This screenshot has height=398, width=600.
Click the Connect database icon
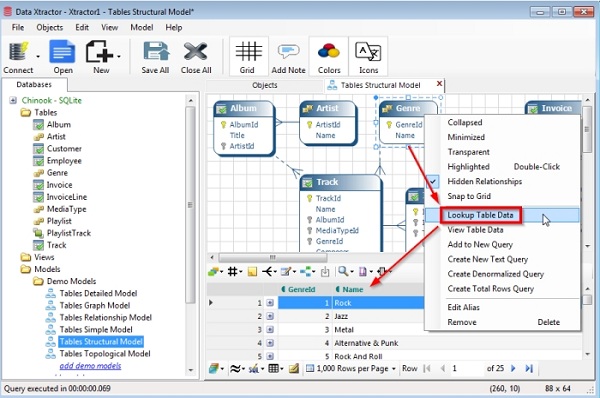pyautogui.click(x=18, y=52)
